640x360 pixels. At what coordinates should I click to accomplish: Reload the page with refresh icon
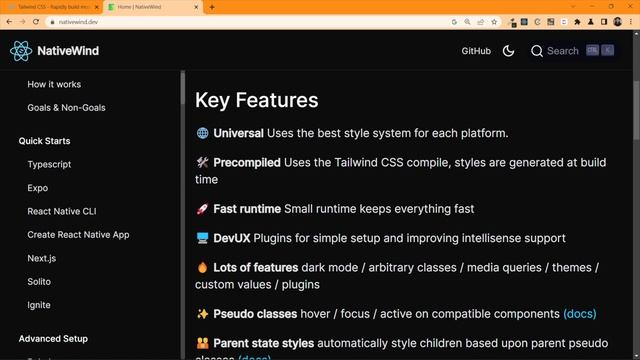click(36, 22)
